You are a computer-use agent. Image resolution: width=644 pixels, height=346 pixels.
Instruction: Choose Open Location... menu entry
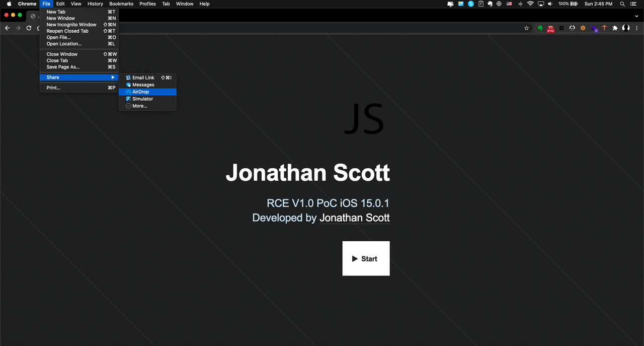click(79, 44)
